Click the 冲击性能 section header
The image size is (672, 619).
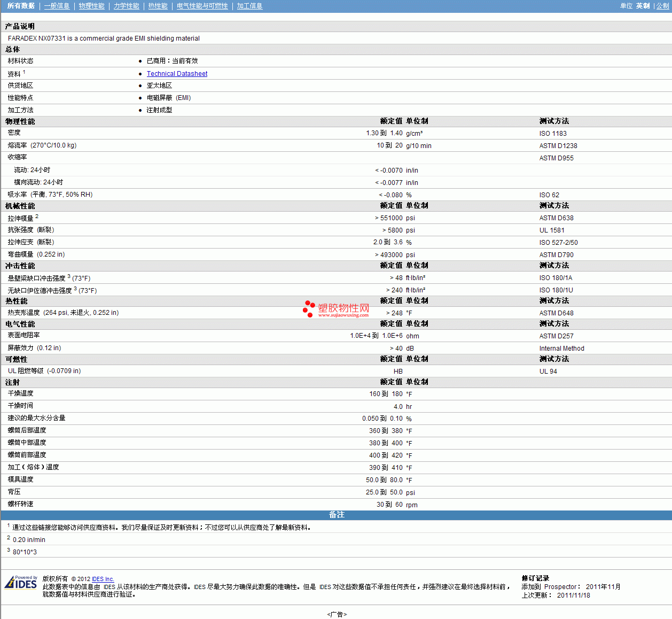click(20, 266)
